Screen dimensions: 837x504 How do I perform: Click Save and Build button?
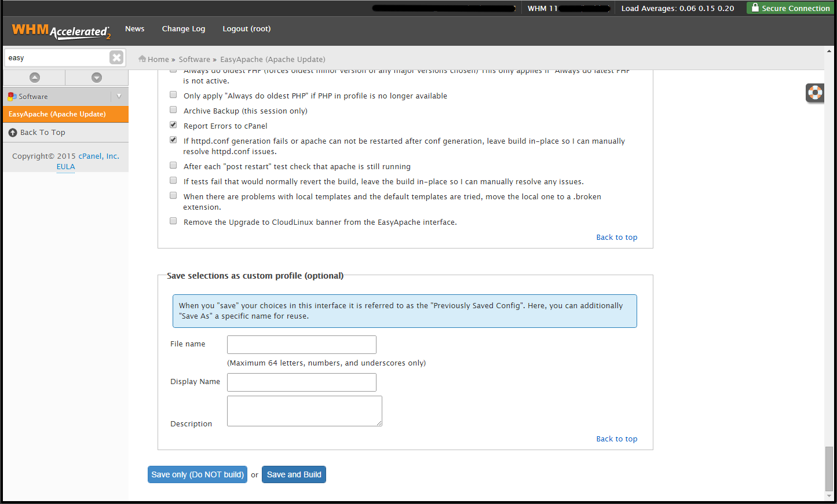[294, 474]
